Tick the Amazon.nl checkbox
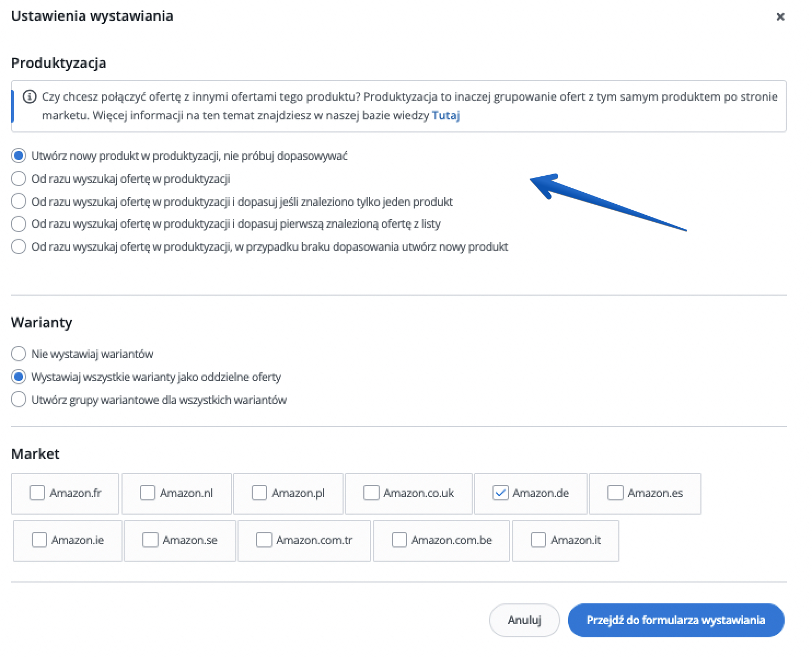Image resolution: width=812 pixels, height=657 pixels. (148, 493)
